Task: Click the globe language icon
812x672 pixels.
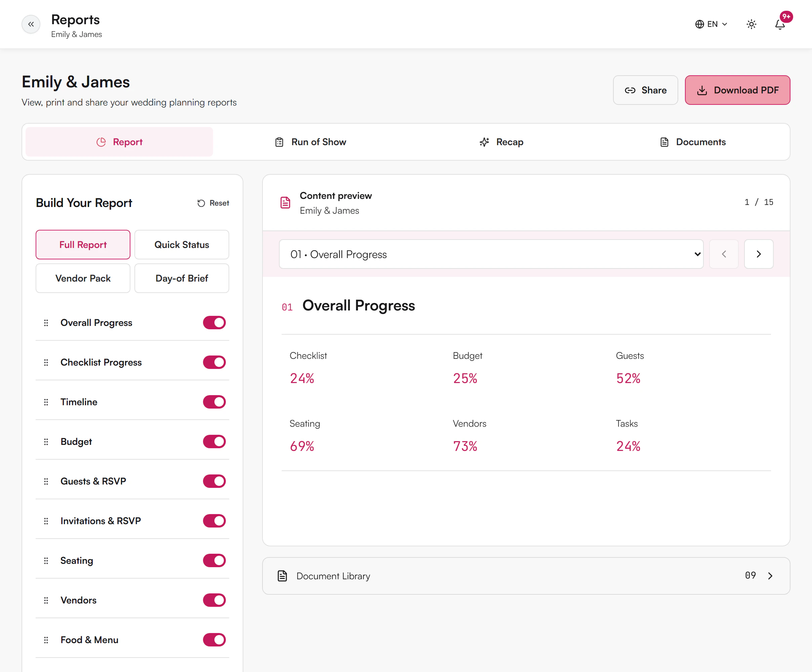Action: [x=699, y=24]
